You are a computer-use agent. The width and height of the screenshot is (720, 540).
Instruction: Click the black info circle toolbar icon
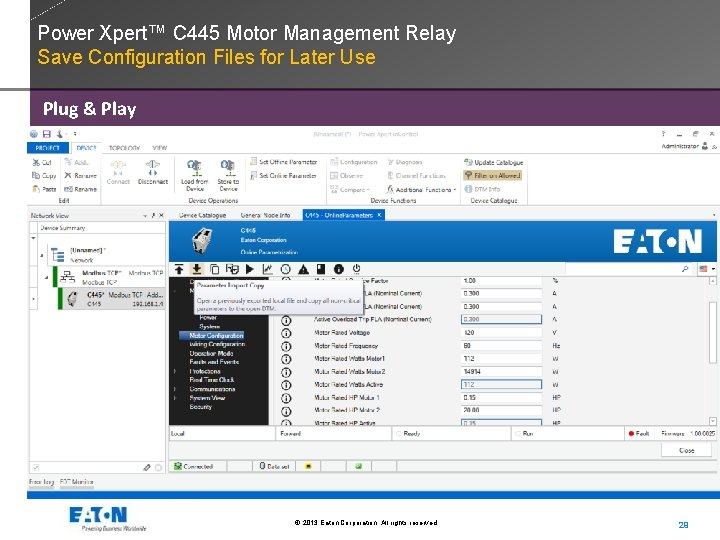click(x=339, y=269)
